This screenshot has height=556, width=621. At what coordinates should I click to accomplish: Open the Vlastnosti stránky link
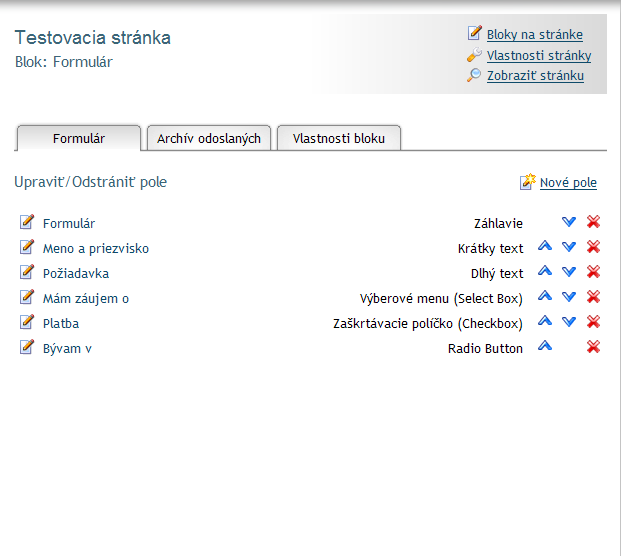539,55
